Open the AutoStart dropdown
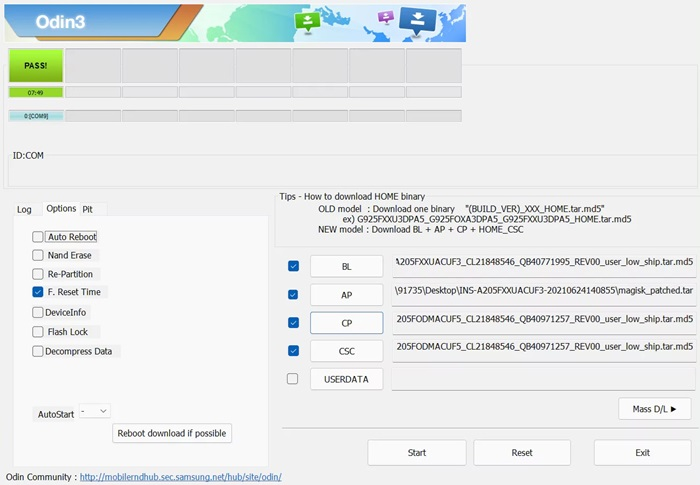700x485 pixels. click(x=95, y=411)
